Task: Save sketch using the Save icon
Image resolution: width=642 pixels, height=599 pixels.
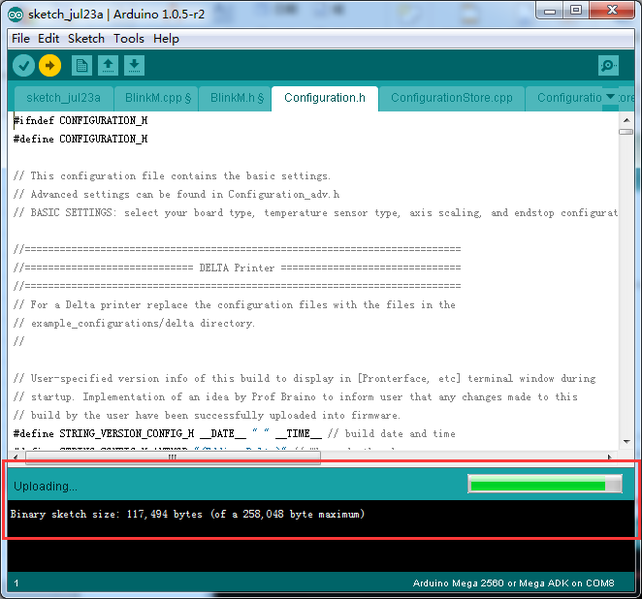Action: (134, 66)
